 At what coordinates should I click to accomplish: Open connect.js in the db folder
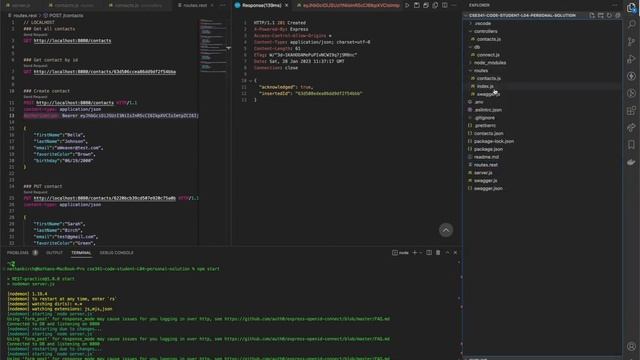click(488, 55)
